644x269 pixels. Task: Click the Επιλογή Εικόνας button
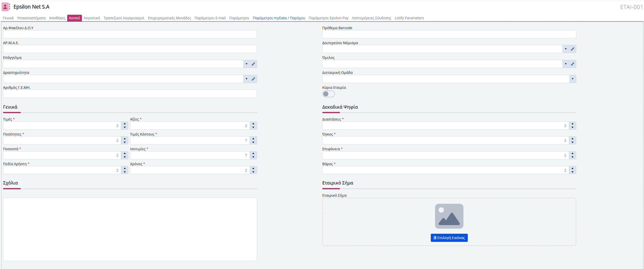pos(449,238)
